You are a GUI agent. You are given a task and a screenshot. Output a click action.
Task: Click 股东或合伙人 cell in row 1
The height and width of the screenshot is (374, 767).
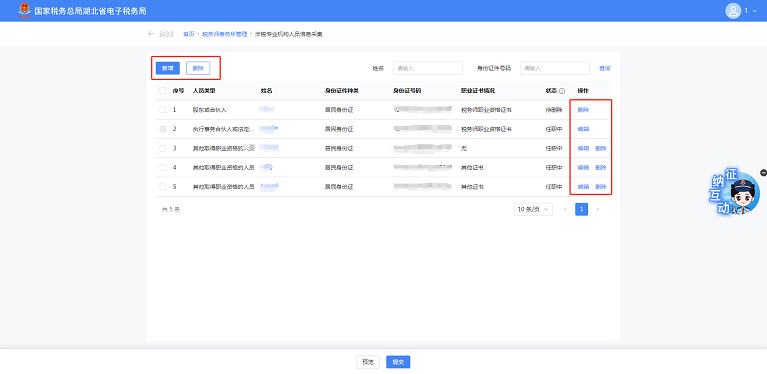pyautogui.click(x=209, y=110)
